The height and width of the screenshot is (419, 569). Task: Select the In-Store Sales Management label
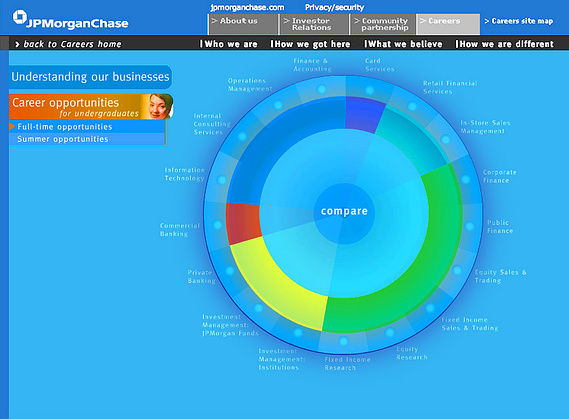pyautogui.click(x=485, y=127)
